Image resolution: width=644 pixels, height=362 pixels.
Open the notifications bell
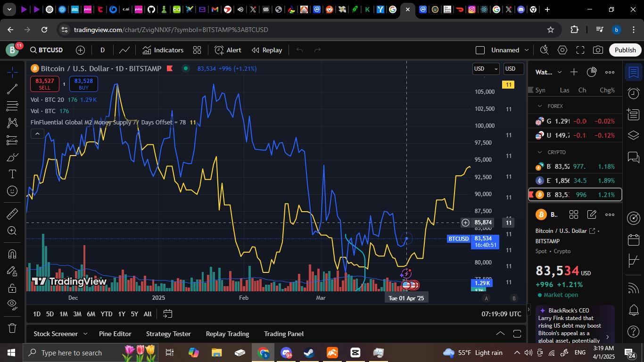[634, 310]
